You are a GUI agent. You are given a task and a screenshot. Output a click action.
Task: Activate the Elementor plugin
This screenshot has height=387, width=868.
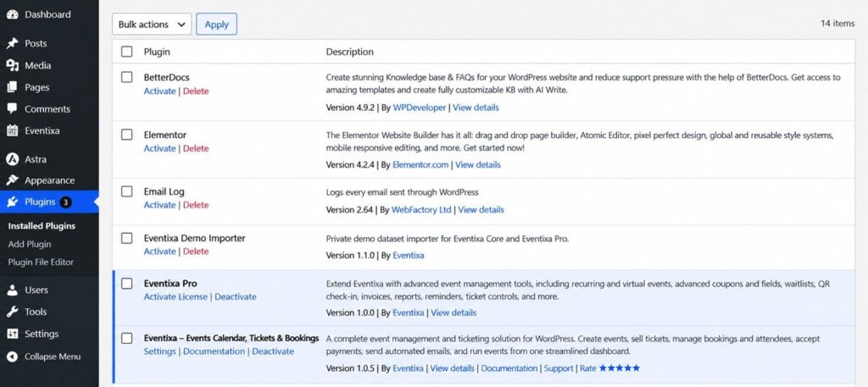pos(159,148)
